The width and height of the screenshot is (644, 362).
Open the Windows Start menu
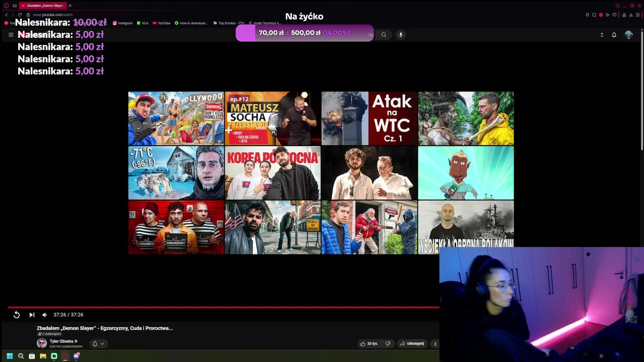[10, 356]
